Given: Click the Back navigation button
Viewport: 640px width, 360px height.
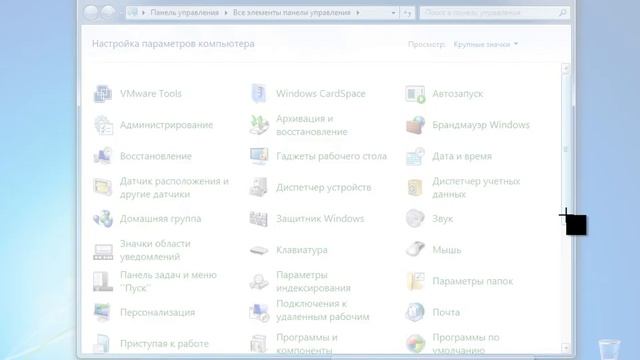Looking at the screenshot, I should [91, 13].
